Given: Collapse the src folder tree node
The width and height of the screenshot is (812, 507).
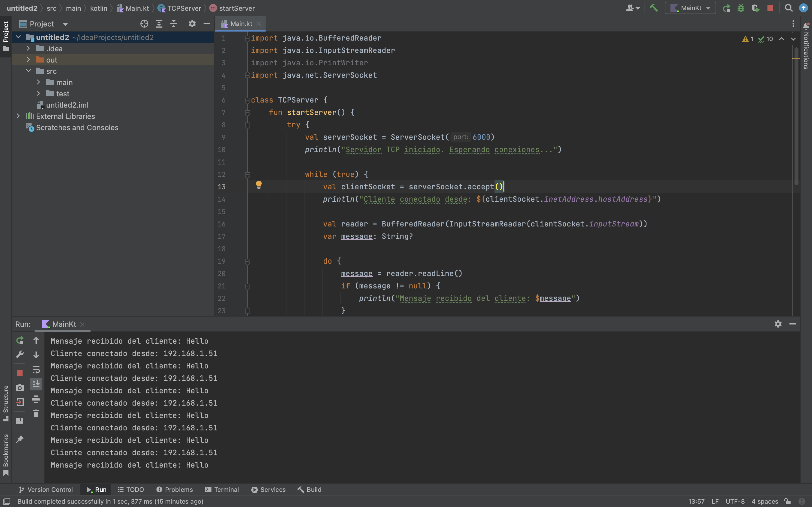Looking at the screenshot, I should pyautogui.click(x=28, y=71).
